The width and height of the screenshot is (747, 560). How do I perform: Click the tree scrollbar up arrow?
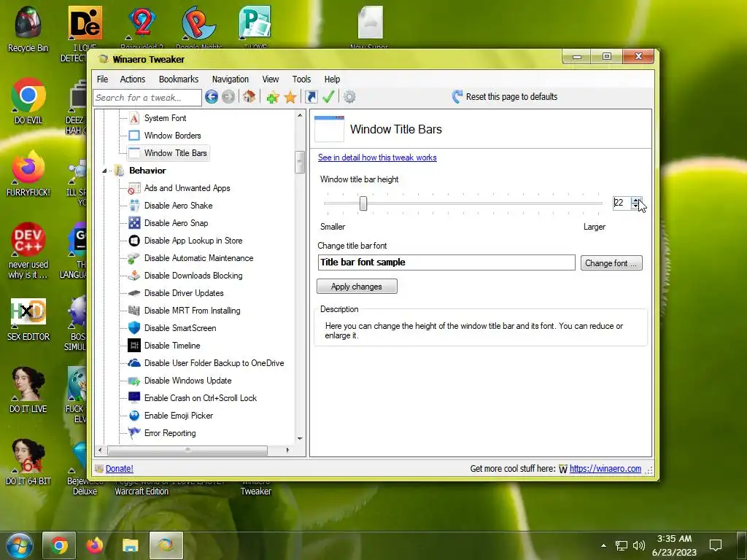click(x=300, y=115)
